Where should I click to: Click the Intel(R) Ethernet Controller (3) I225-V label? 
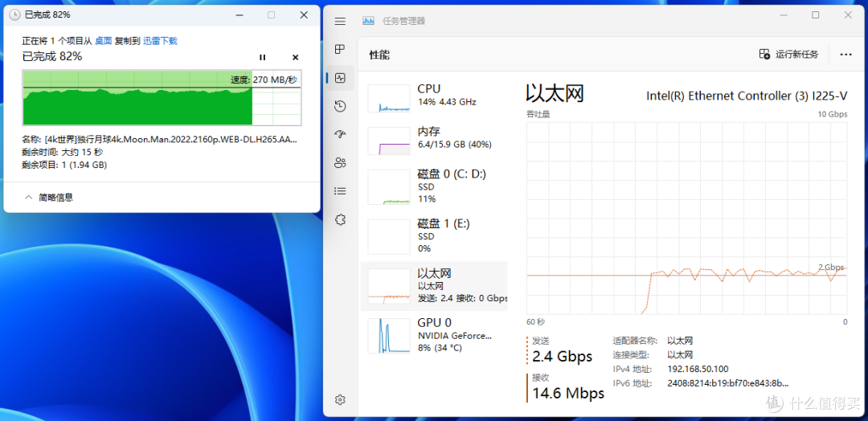click(746, 96)
